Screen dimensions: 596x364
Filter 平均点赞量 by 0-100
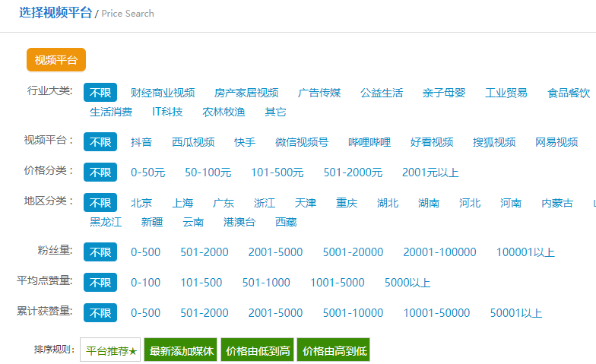146,283
